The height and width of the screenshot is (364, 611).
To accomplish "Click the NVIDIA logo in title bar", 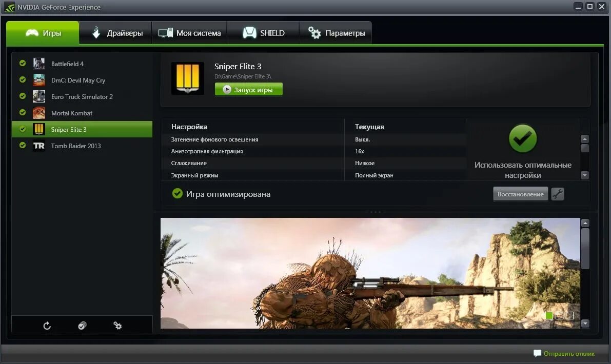I will click(x=9, y=7).
